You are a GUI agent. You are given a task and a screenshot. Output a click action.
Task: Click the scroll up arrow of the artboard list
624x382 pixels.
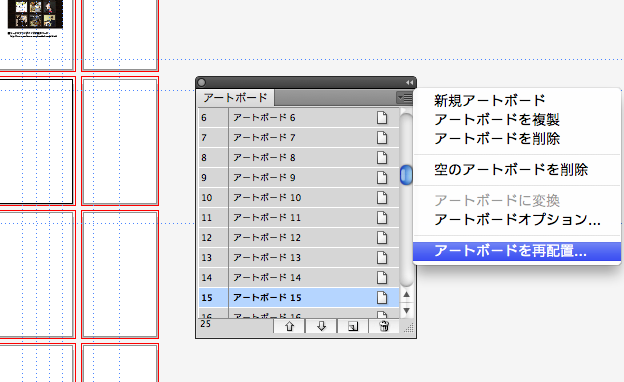coord(406,294)
